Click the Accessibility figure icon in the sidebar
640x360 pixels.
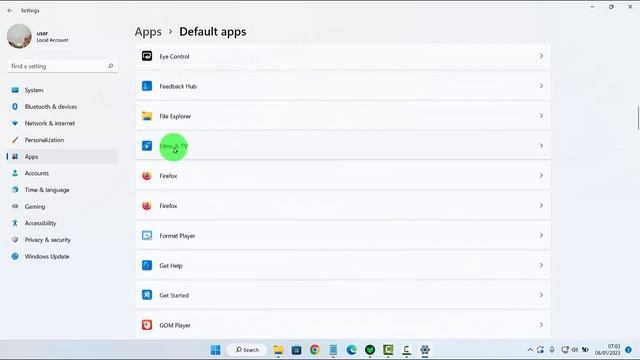pos(15,223)
